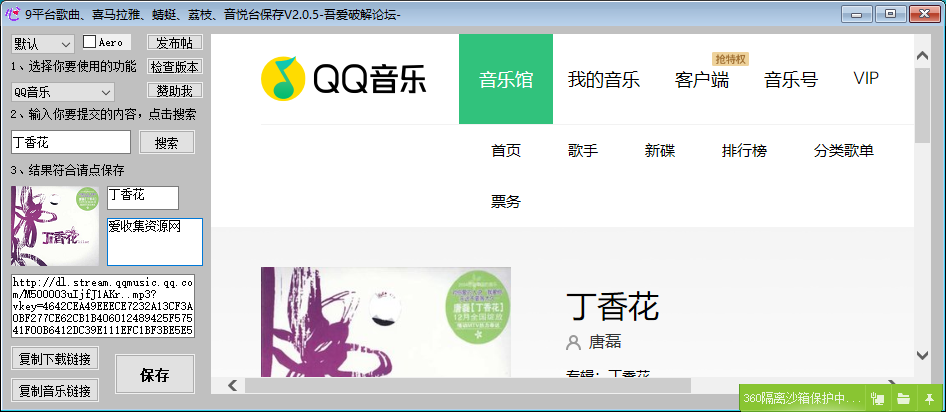
Task: Open the 360 sandbox folder icon
Action: point(903,398)
